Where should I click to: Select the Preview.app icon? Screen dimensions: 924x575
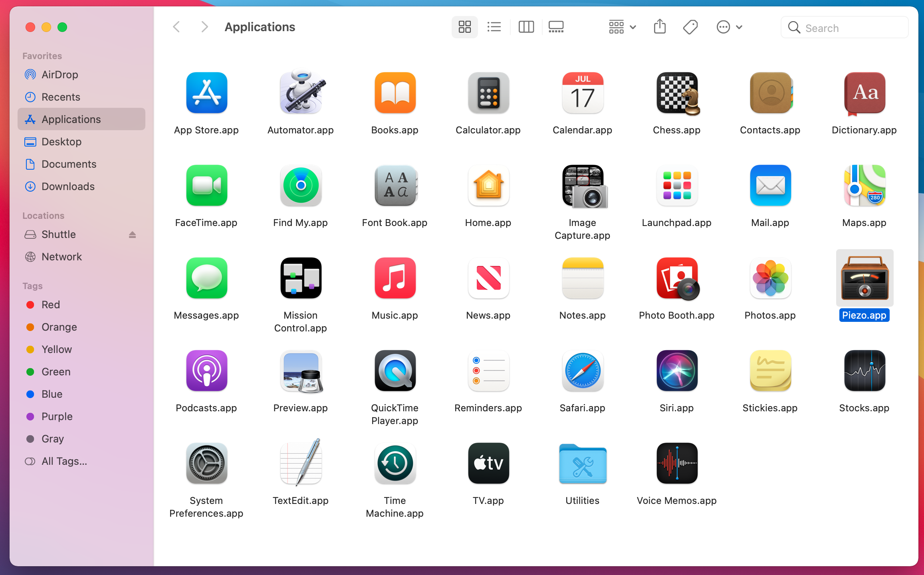point(301,371)
